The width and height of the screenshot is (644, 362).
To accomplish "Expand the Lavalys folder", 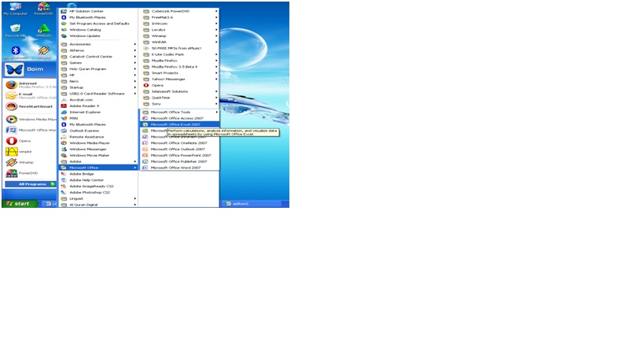I will tap(180, 30).
